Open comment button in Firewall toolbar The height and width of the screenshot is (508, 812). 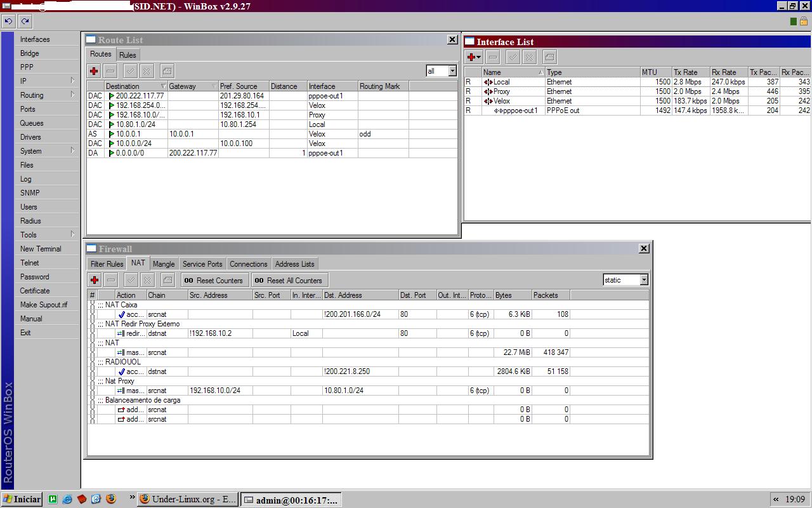click(x=167, y=280)
